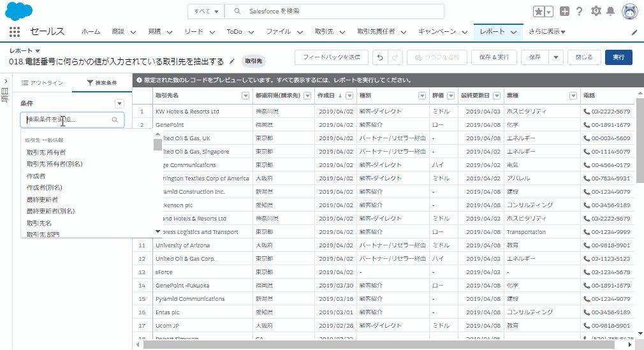Image resolution: width=644 pixels, height=350 pixels.
Task: Open the 商談 tab
Action: point(118,32)
